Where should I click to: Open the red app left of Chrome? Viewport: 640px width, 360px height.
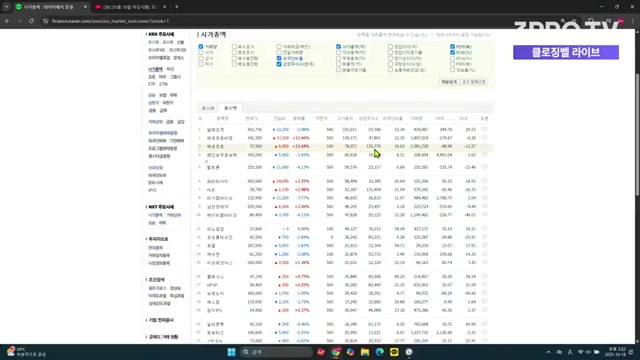[x=321, y=352]
